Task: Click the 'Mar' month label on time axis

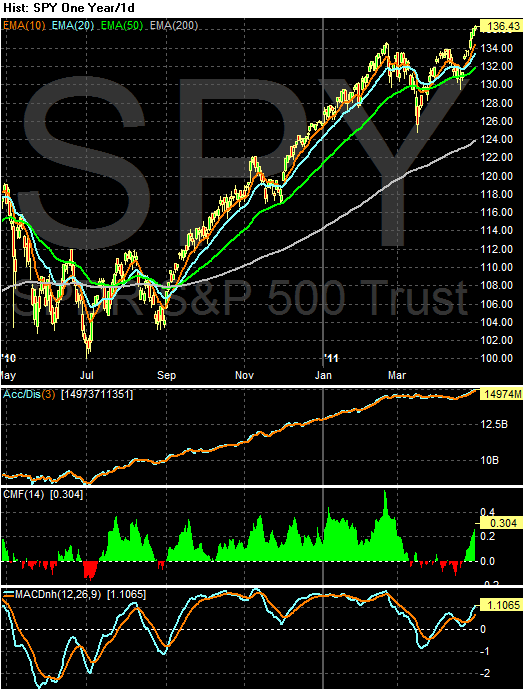Action: click(397, 376)
